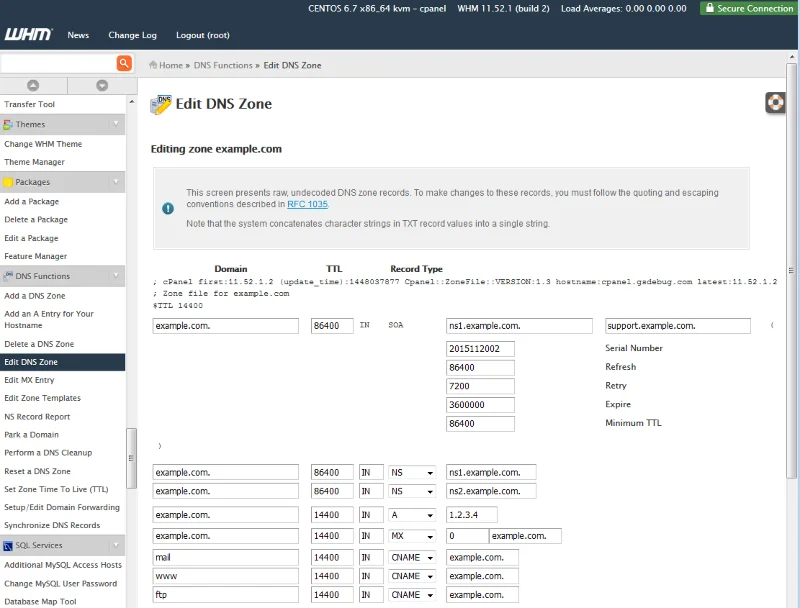This screenshot has height=608, width=800.
Task: Click the DNS Functions section icon
Action: click(8, 276)
